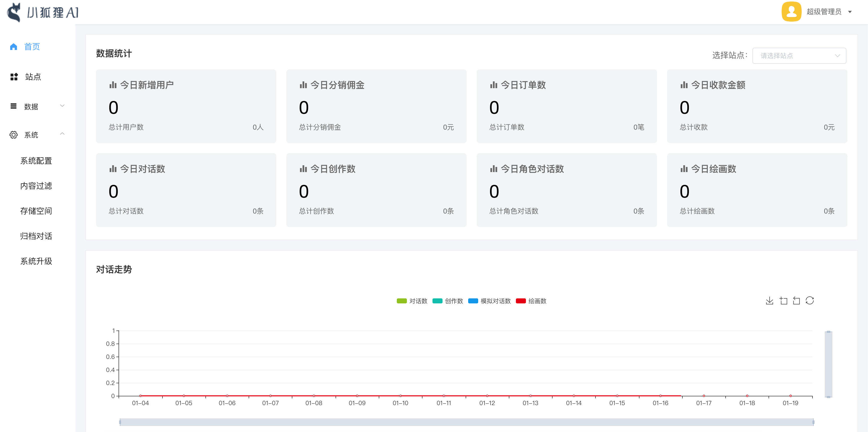Toggle 创作数 series in chart legend
The image size is (868, 432).
[448, 301]
